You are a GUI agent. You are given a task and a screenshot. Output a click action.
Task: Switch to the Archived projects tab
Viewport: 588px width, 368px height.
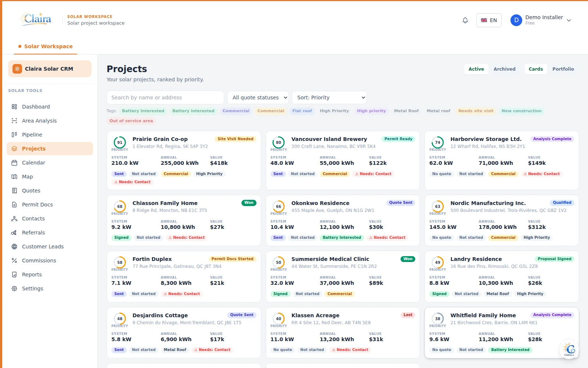pos(504,69)
